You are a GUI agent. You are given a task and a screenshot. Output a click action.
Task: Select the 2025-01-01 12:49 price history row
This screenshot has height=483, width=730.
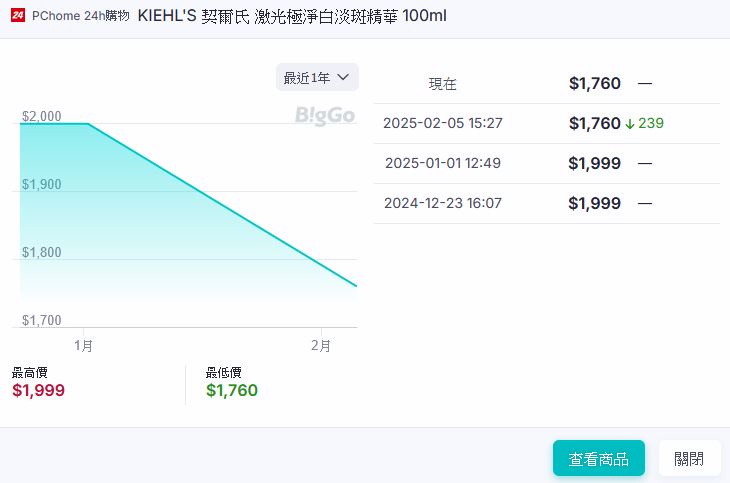(x=546, y=163)
